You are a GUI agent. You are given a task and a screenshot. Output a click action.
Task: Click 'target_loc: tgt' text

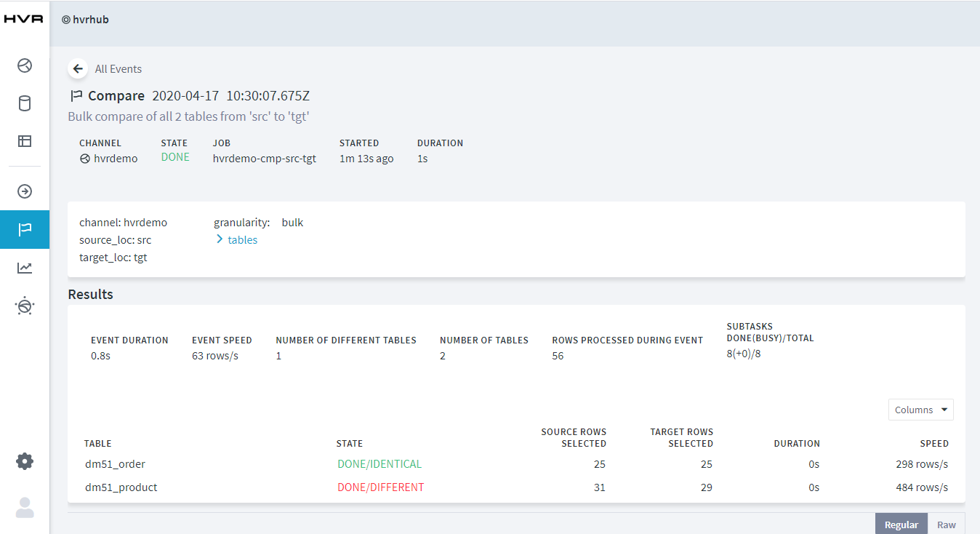click(113, 257)
